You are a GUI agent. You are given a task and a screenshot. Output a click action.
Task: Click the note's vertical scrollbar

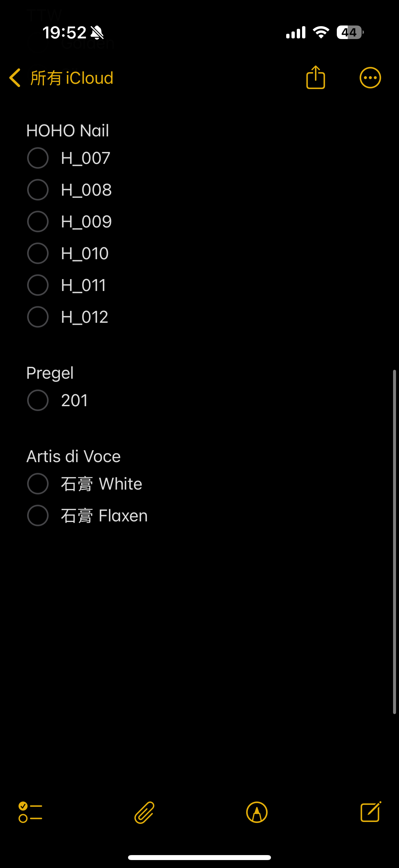click(394, 542)
